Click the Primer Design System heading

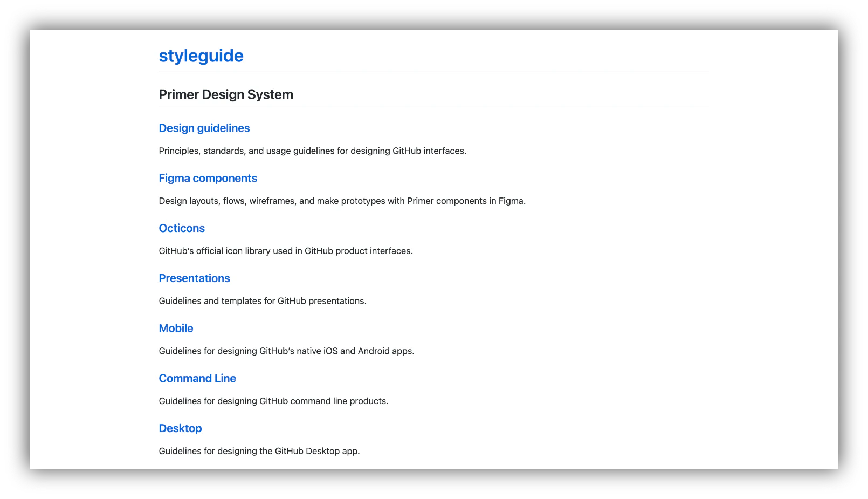226,95
